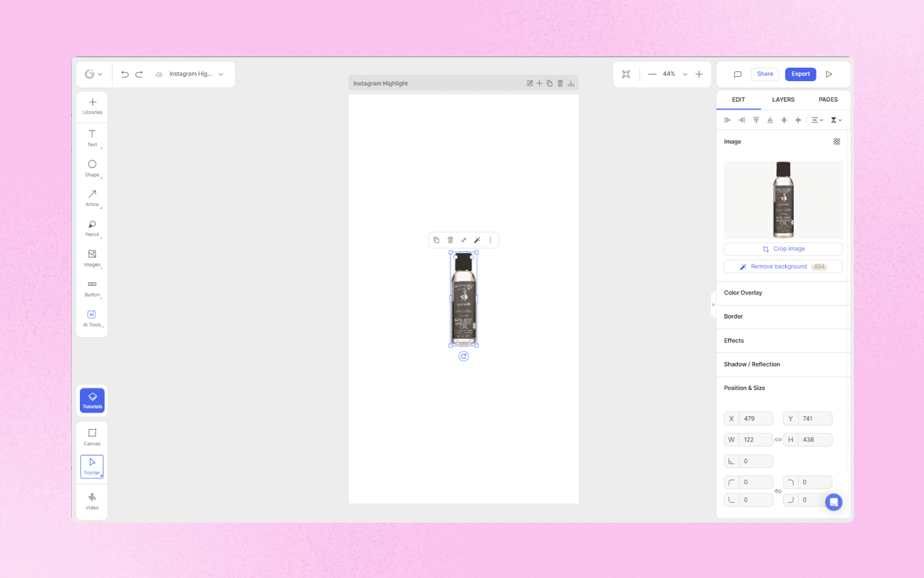924x578 pixels.
Task: Select the Text tool
Action: 92,138
